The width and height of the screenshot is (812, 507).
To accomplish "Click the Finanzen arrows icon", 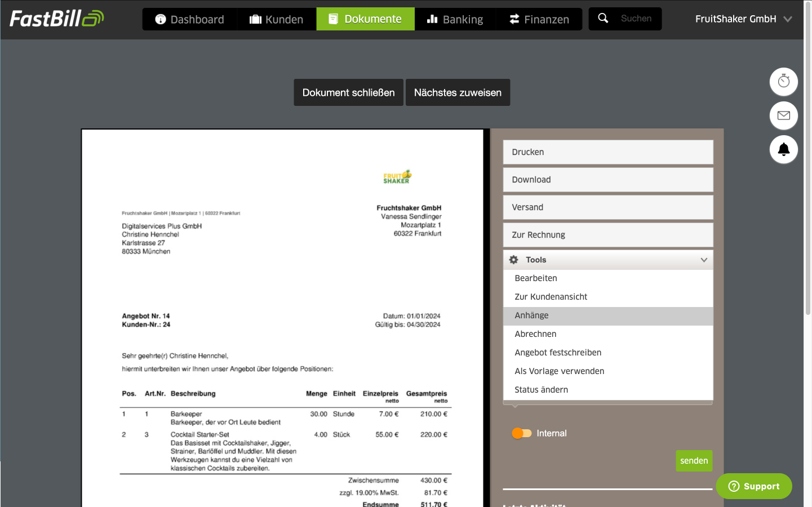I will pos(514,19).
